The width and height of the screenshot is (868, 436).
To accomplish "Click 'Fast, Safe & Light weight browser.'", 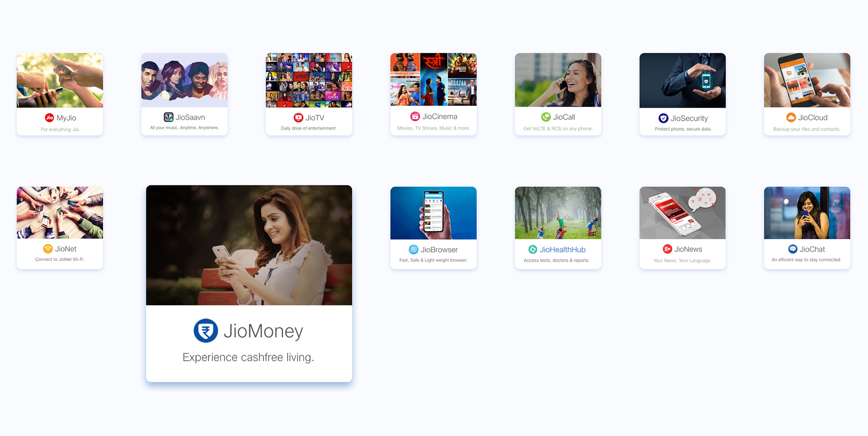I will (433, 260).
